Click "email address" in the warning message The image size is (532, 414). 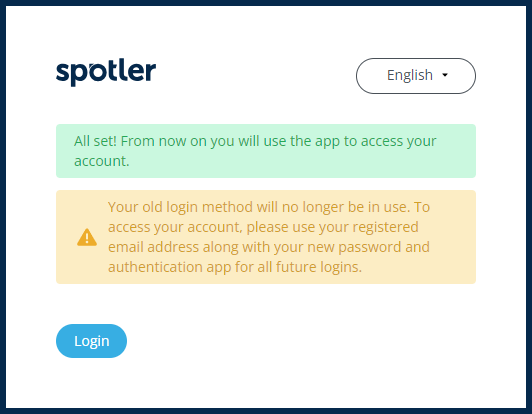coord(153,247)
